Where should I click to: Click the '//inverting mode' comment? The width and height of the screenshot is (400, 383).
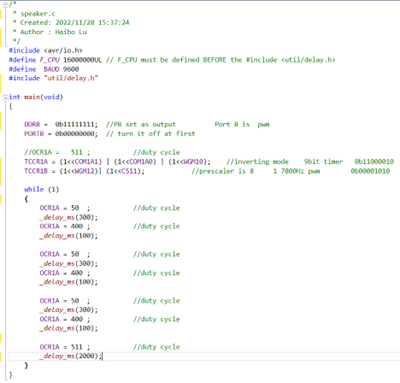(257, 162)
